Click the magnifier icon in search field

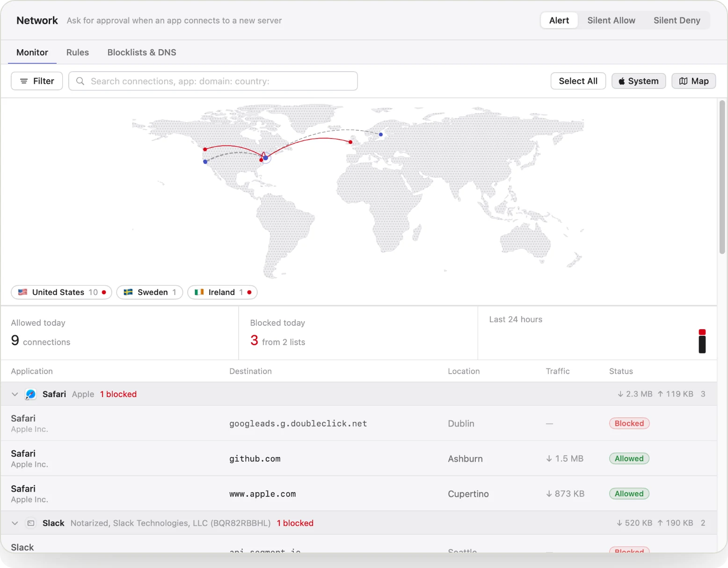pos(80,81)
